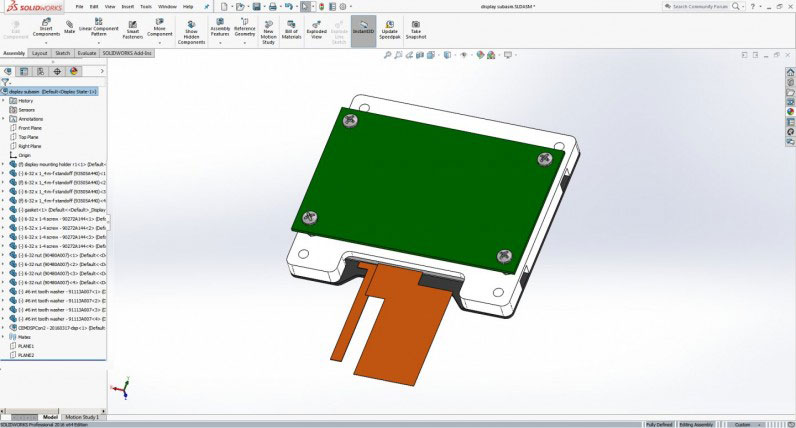Open Smart Fasteners
Image resolution: width=796 pixels, height=428 pixels.
coord(132,28)
